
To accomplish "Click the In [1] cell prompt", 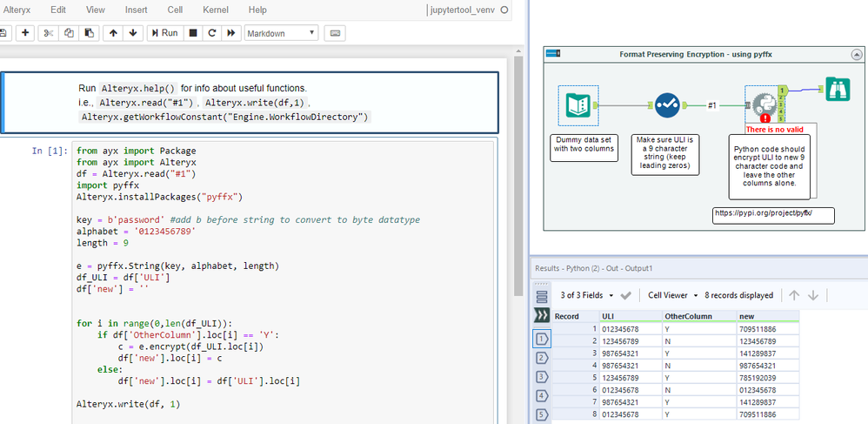I will pos(50,151).
